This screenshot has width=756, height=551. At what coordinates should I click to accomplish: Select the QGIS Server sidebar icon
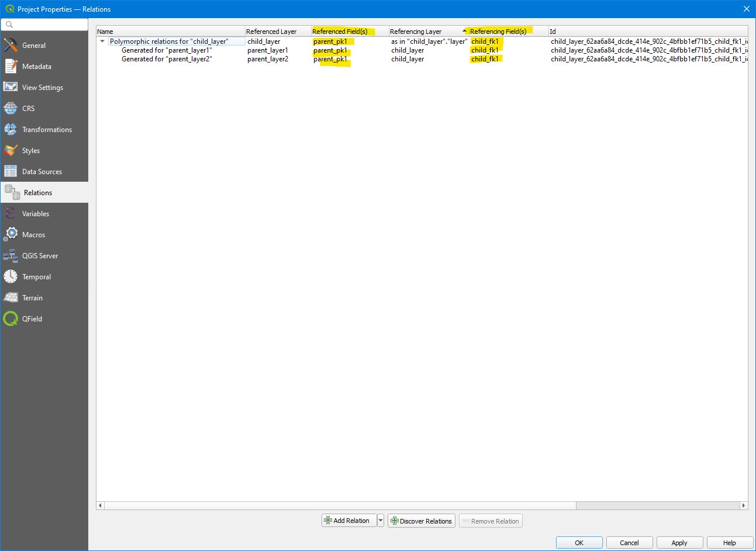tap(39, 255)
